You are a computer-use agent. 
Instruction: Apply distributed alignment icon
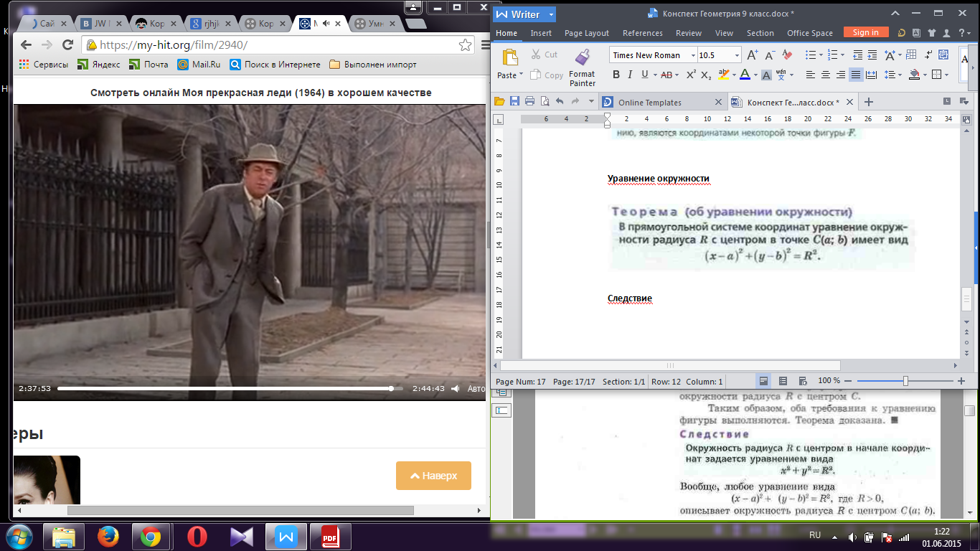point(871,75)
